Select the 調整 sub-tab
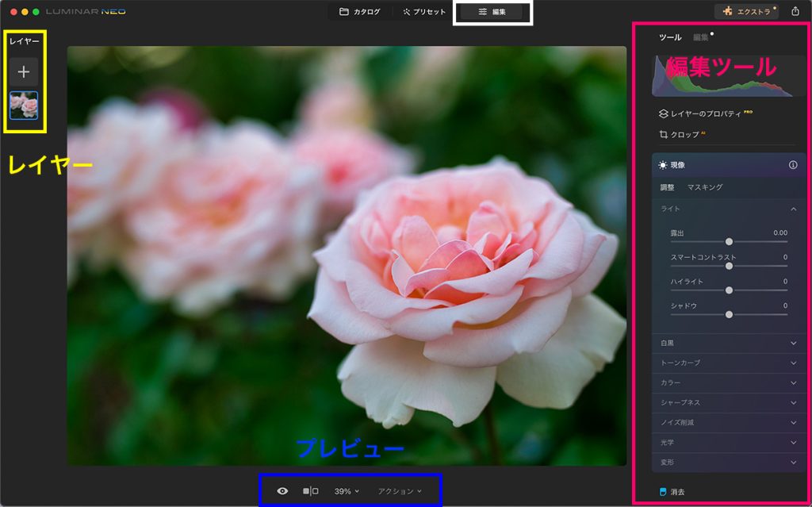 tap(667, 187)
